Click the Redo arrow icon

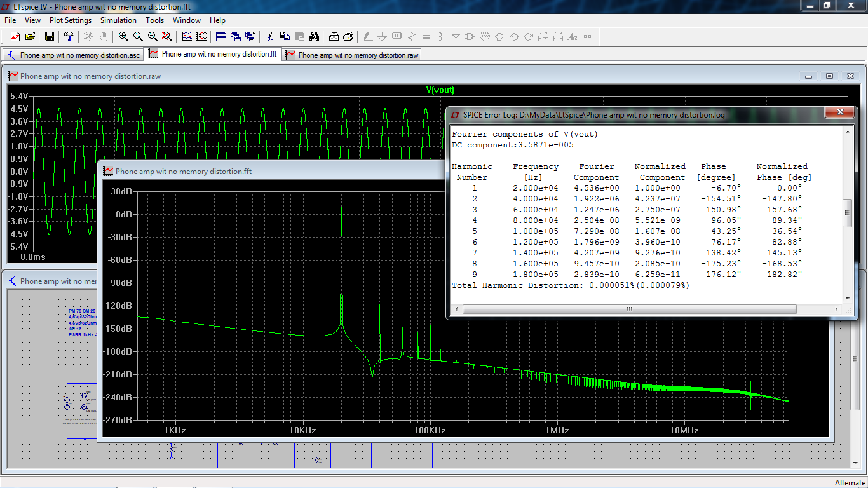pos(529,36)
